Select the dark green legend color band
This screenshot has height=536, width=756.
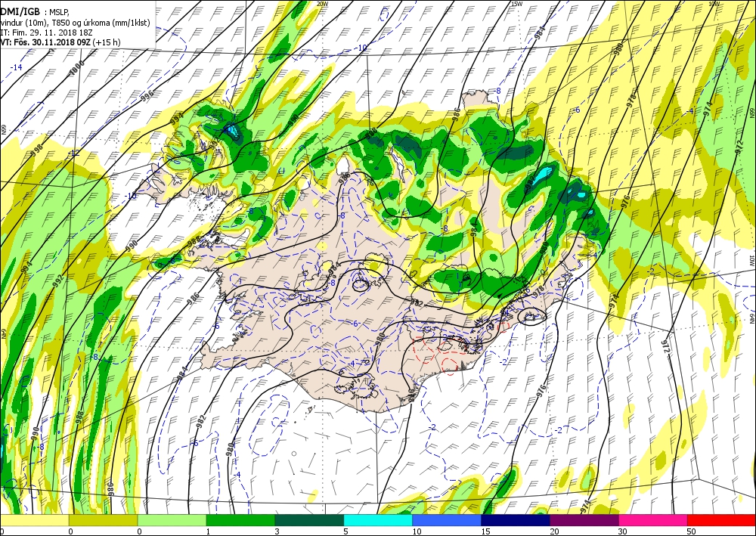click(x=309, y=521)
